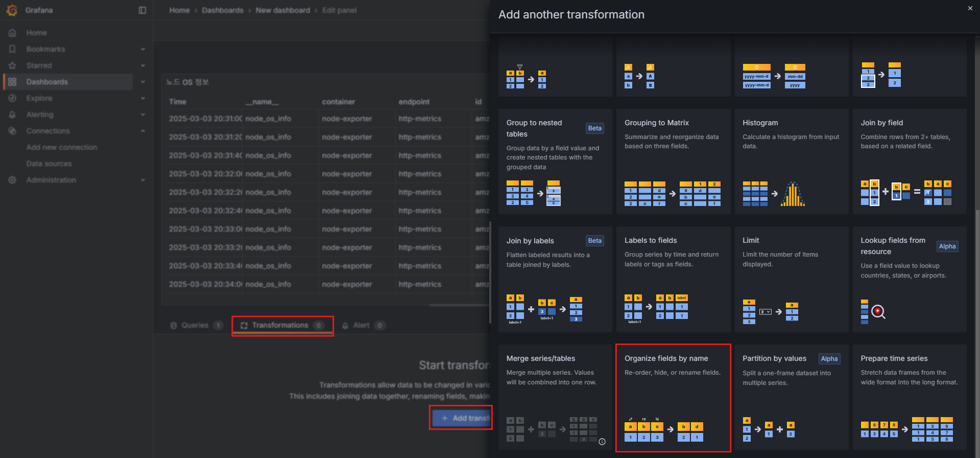980x458 pixels.
Task: Click the Home sidebar icon
Action: pyautogui.click(x=12, y=33)
